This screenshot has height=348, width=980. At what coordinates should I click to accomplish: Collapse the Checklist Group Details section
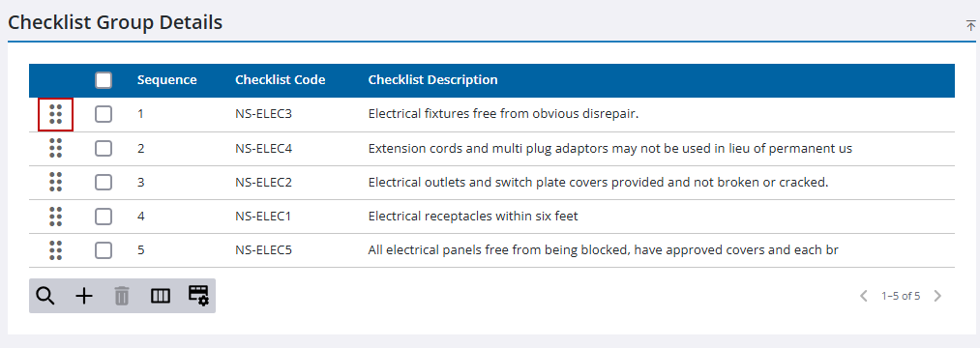[x=970, y=25]
